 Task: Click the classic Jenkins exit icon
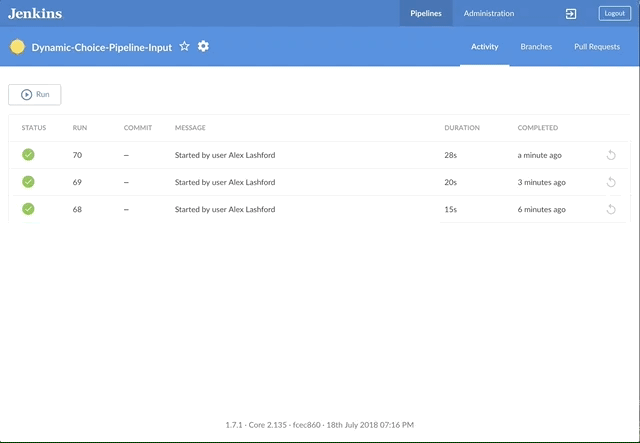point(571,14)
